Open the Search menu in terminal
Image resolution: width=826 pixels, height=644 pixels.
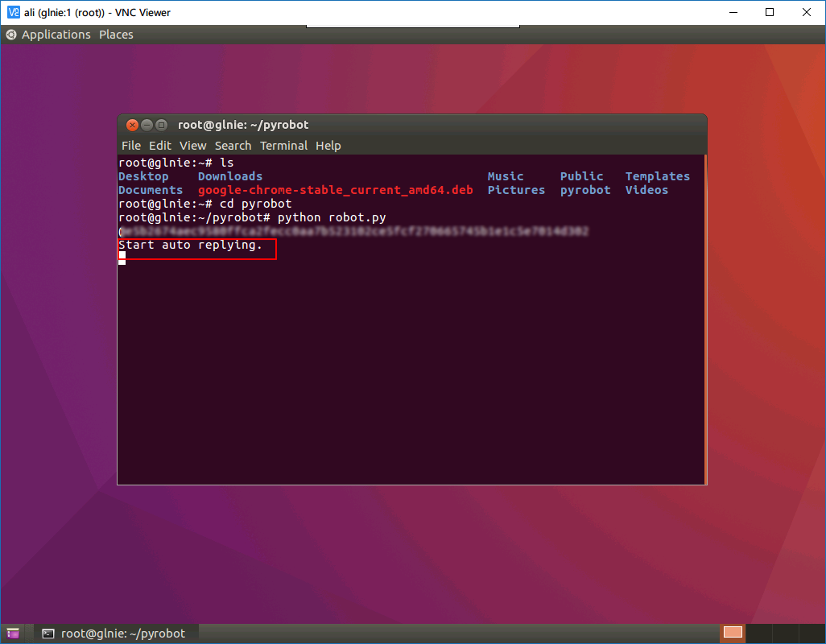pos(233,146)
